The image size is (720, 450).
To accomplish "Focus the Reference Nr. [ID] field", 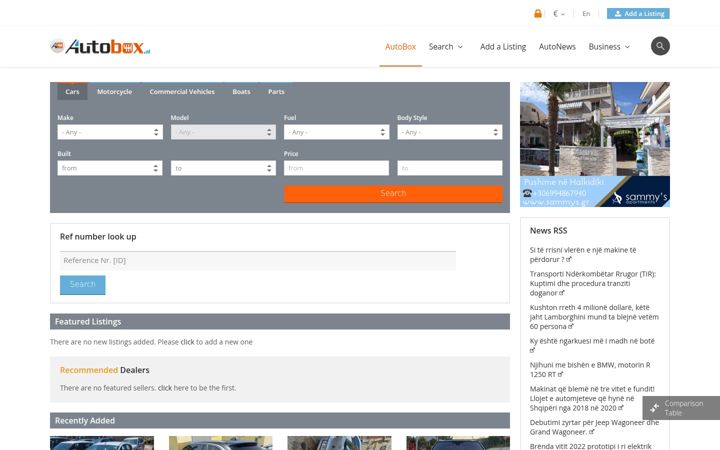I will (258, 260).
